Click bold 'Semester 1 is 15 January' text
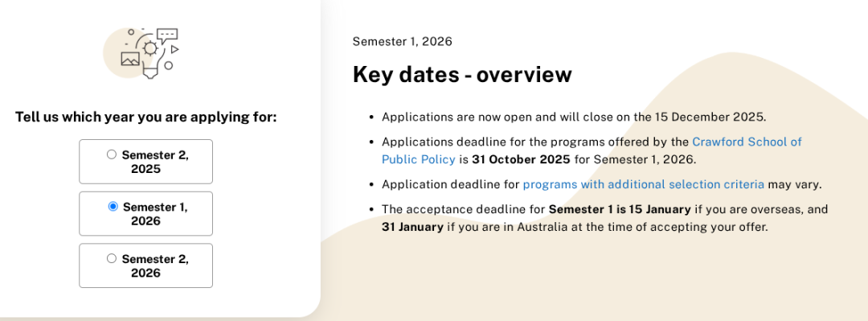Screen dimensions: 868x321 [620, 209]
